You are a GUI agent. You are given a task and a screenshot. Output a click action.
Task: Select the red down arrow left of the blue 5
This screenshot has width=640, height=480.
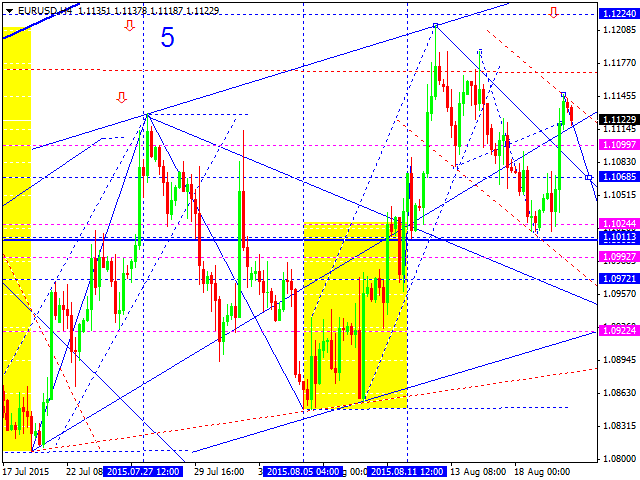(129, 26)
